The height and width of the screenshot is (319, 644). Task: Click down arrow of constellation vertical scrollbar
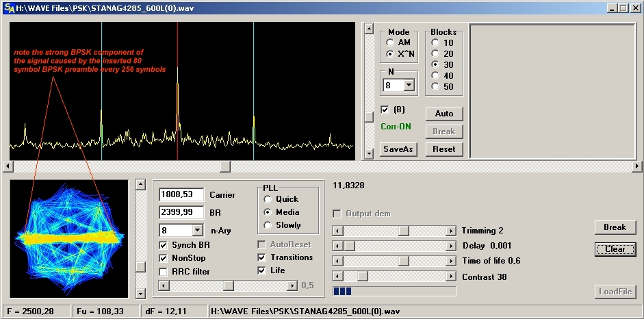[x=140, y=294]
